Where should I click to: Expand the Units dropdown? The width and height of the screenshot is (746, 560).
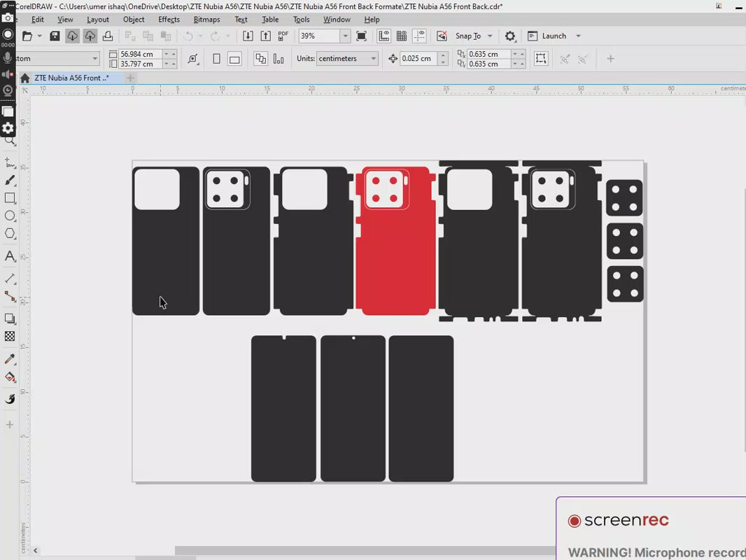pos(374,59)
